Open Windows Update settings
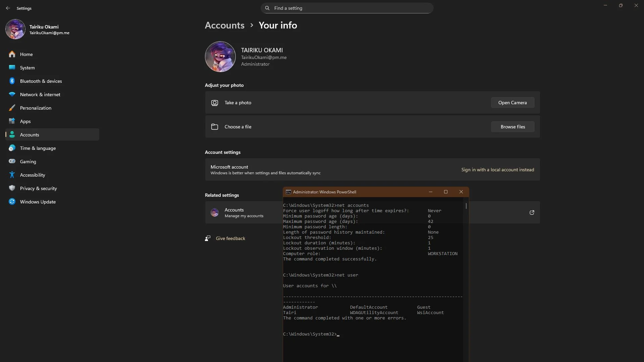The width and height of the screenshot is (644, 362). tap(52, 202)
